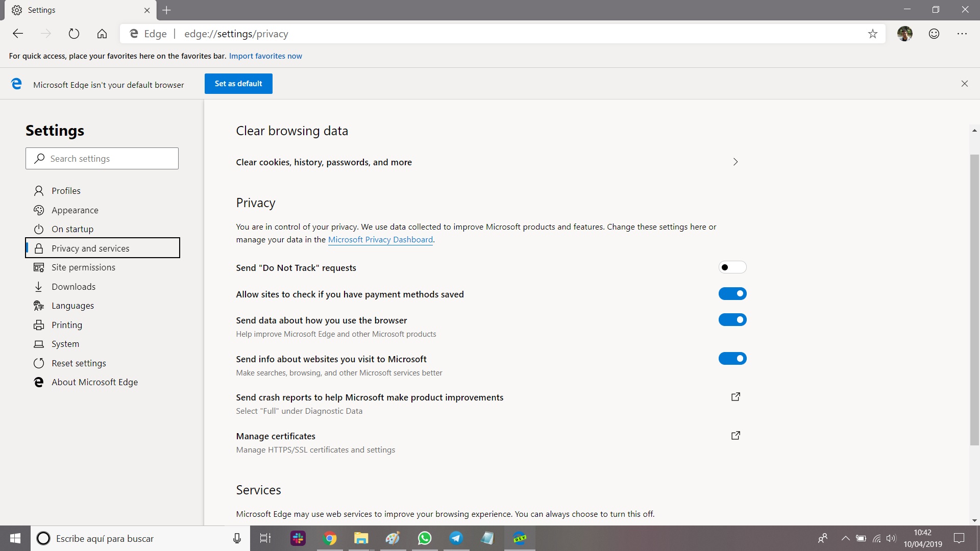Open Downloads settings section
The height and width of the screenshot is (551, 980).
click(x=102, y=287)
